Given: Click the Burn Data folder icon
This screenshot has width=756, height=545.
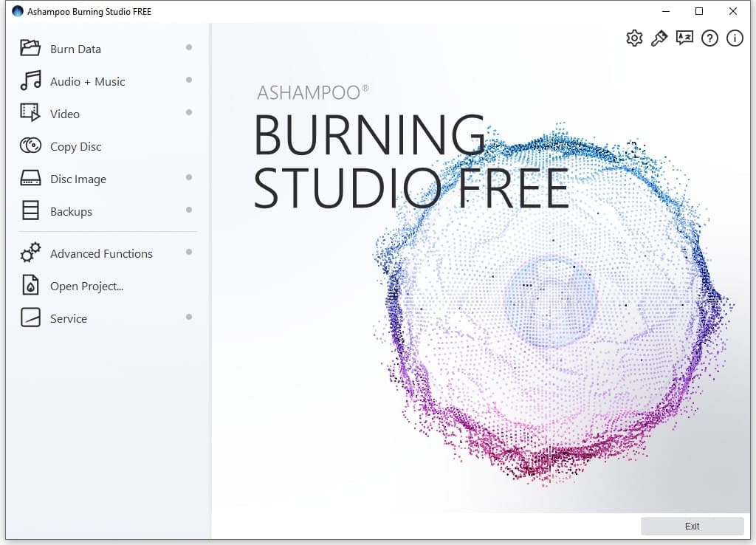Looking at the screenshot, I should [30, 49].
